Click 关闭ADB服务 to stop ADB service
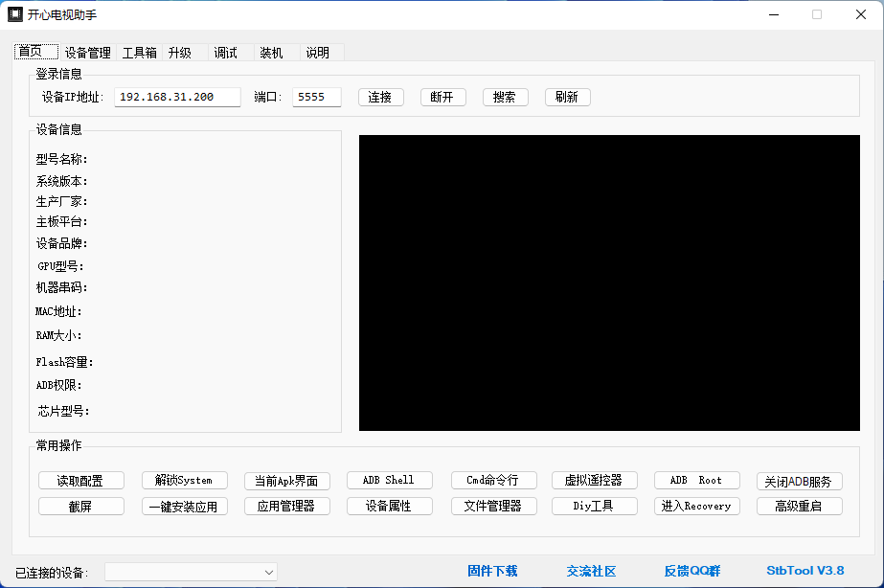This screenshot has height=588, width=884. click(x=800, y=480)
